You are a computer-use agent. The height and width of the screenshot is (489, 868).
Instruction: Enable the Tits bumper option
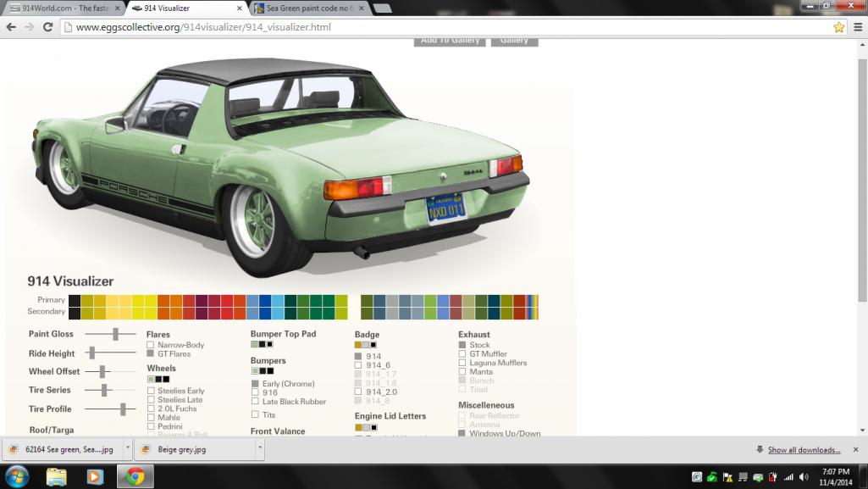tap(255, 414)
